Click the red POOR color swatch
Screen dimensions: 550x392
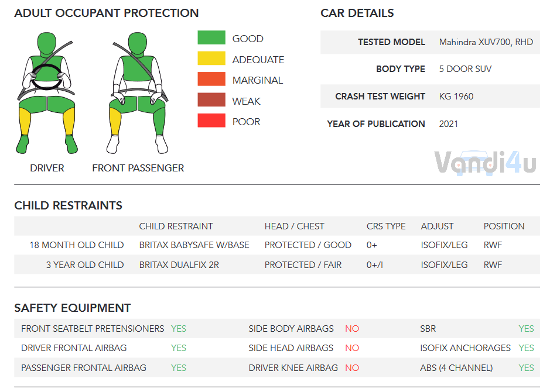(x=211, y=120)
